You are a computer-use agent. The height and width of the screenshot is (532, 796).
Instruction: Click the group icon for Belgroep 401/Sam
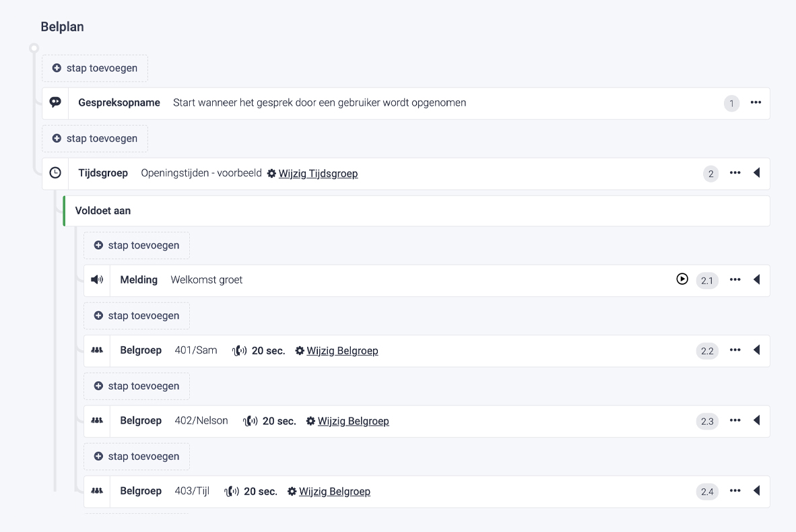click(97, 351)
